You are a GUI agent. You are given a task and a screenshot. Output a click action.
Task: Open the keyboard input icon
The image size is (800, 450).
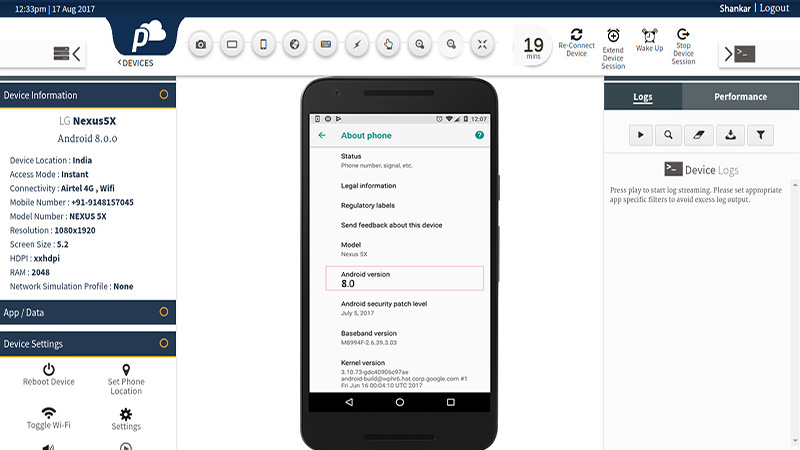(326, 44)
